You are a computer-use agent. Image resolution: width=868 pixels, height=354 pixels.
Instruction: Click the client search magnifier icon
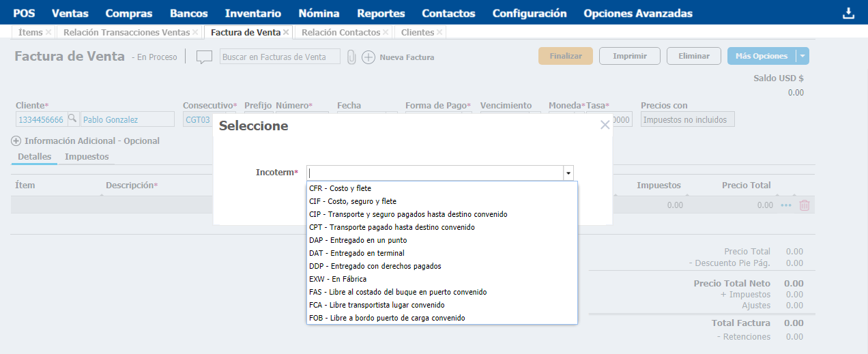click(72, 119)
